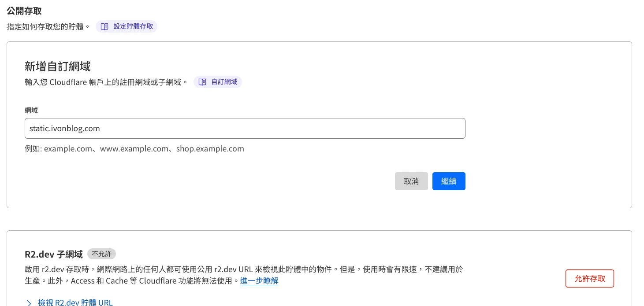
Task: Click the r2.dev access warning paragraph
Action: [x=243, y=269]
